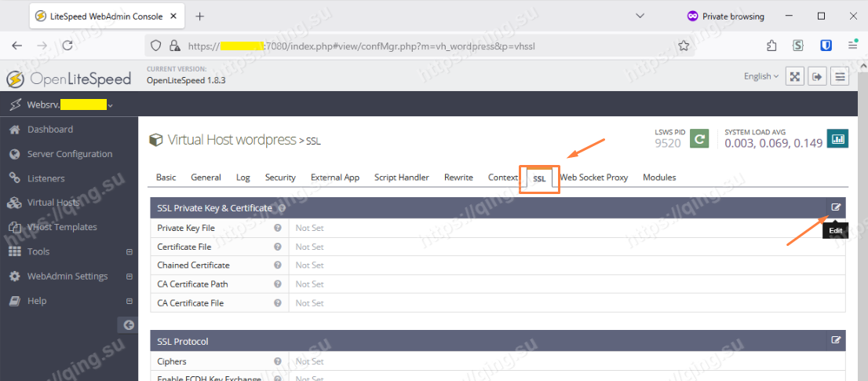
Task: Switch to the Web Socket Proxy tab
Action: (594, 178)
